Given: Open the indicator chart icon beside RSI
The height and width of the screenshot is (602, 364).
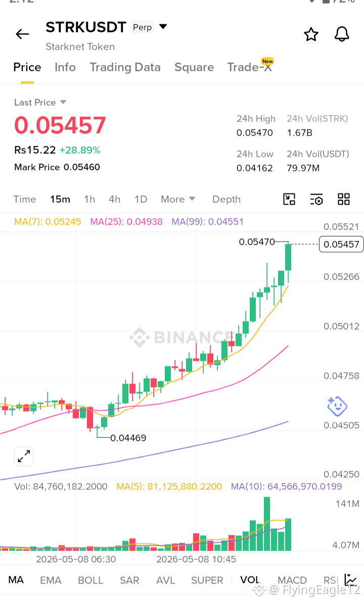Looking at the screenshot, I should click(350, 580).
